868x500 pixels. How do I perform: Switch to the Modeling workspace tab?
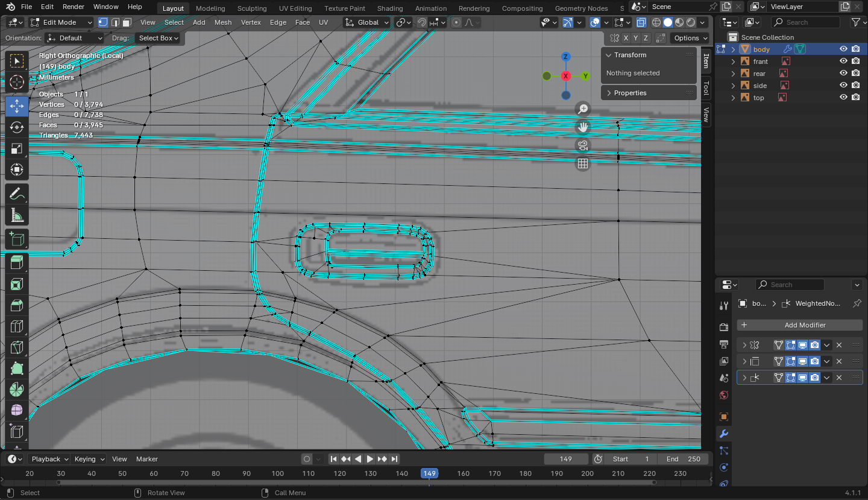[210, 8]
